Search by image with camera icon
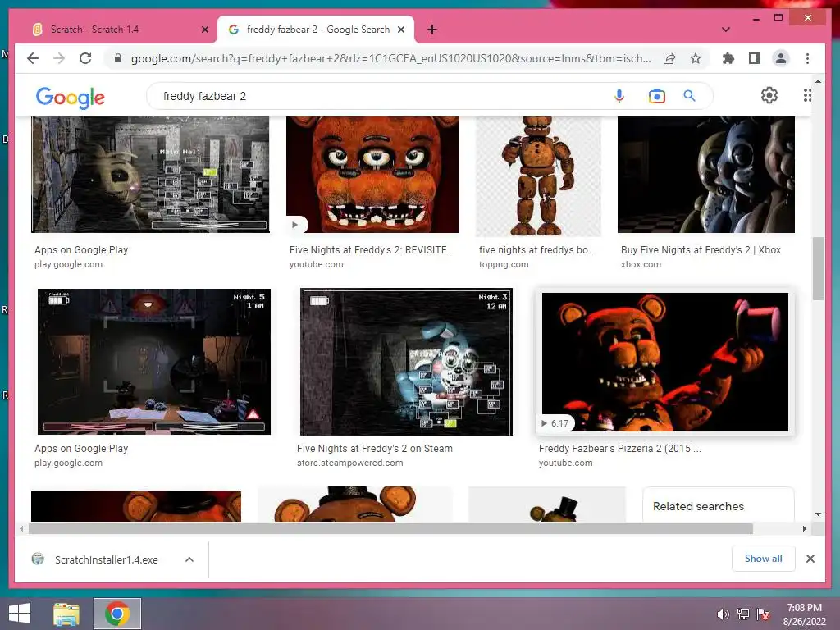840x630 pixels. click(x=656, y=96)
